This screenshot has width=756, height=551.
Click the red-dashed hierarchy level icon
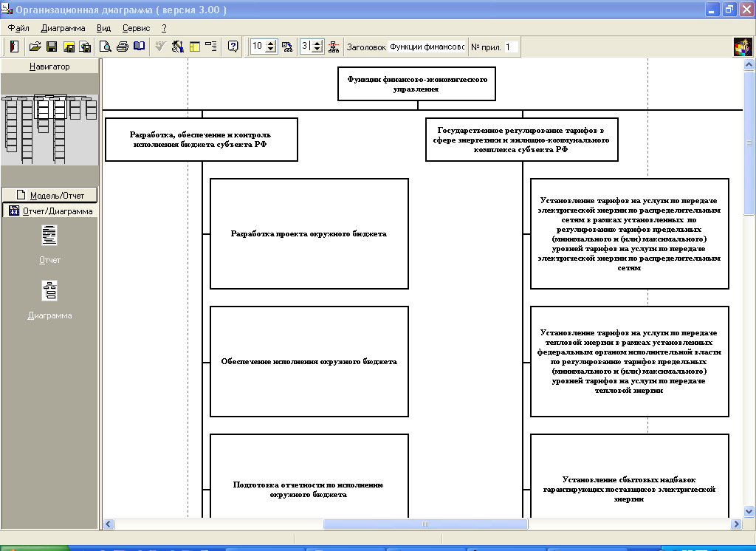click(x=334, y=47)
